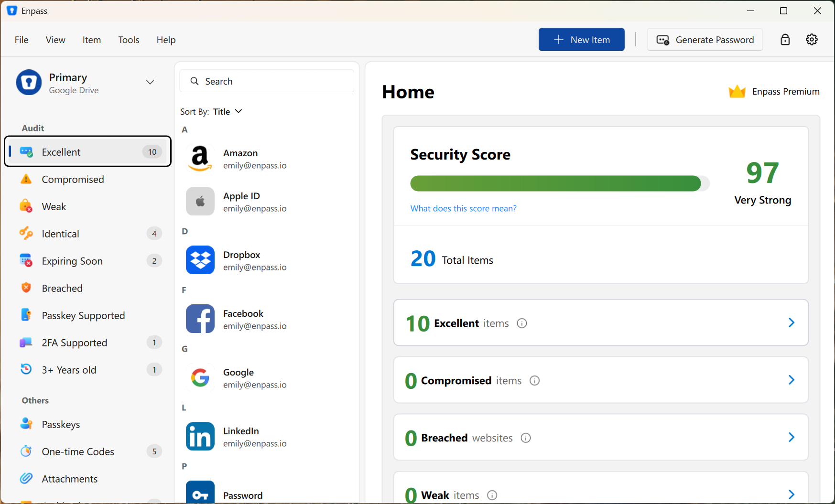Click the Facebook logo icon
The height and width of the screenshot is (504, 835).
[x=200, y=319]
